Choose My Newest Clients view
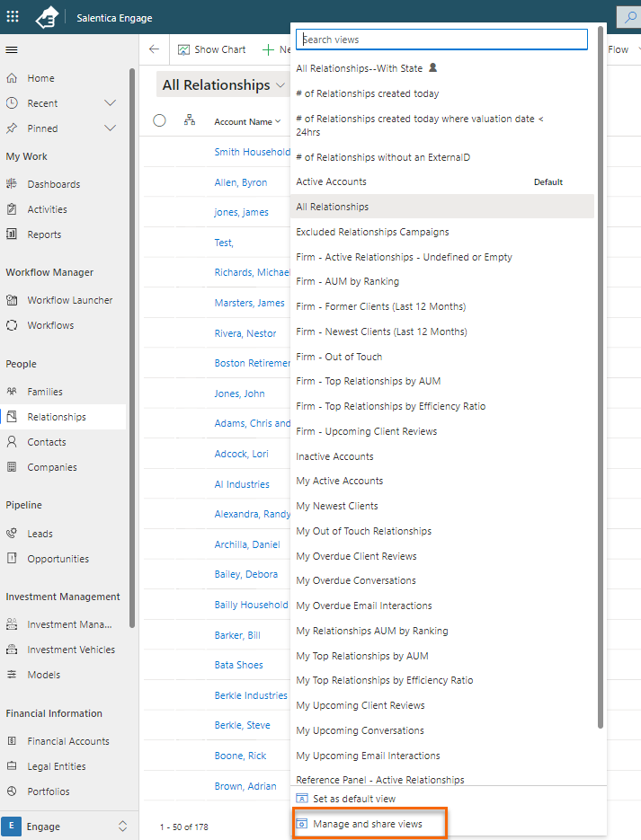 tap(337, 506)
